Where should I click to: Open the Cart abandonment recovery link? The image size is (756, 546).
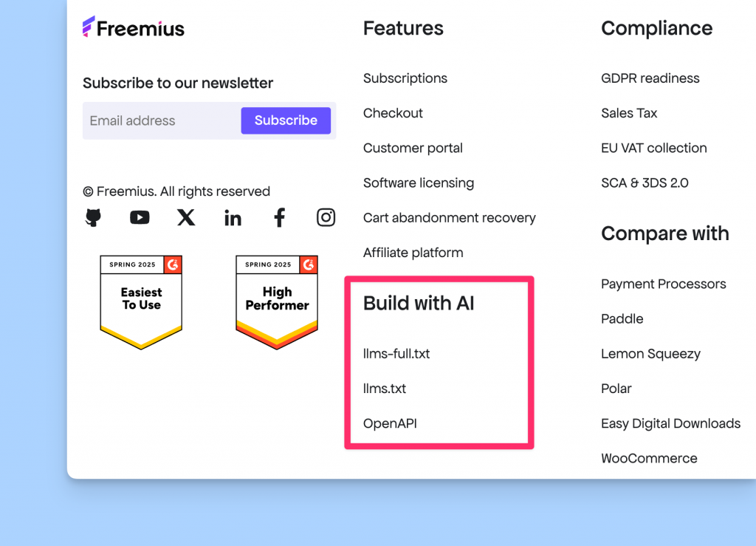449,217
